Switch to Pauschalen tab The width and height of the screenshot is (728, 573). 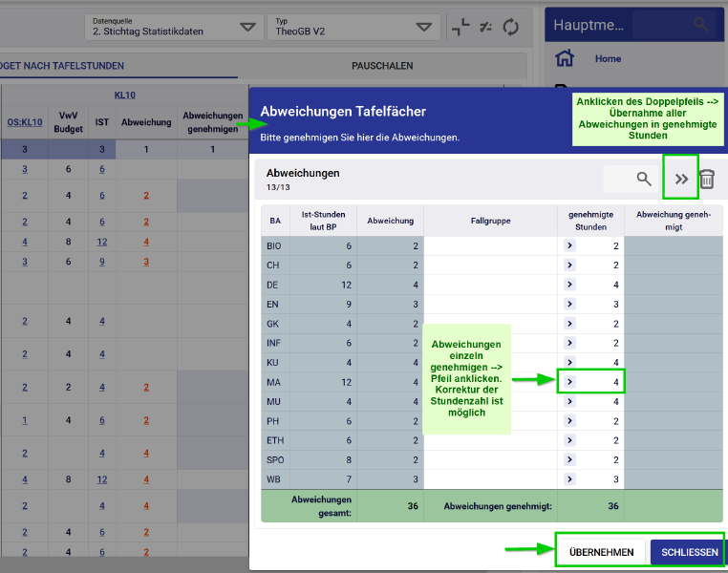click(x=382, y=66)
